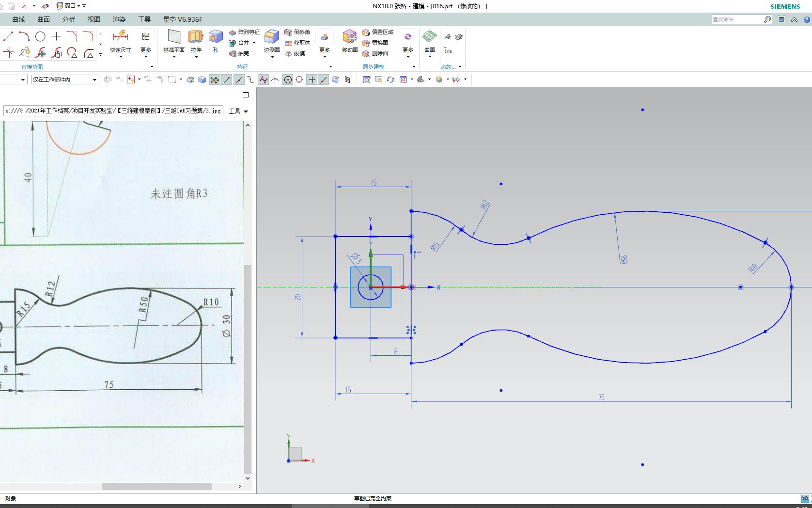Select the Extrude (拉伸) feature tool

click(196, 38)
